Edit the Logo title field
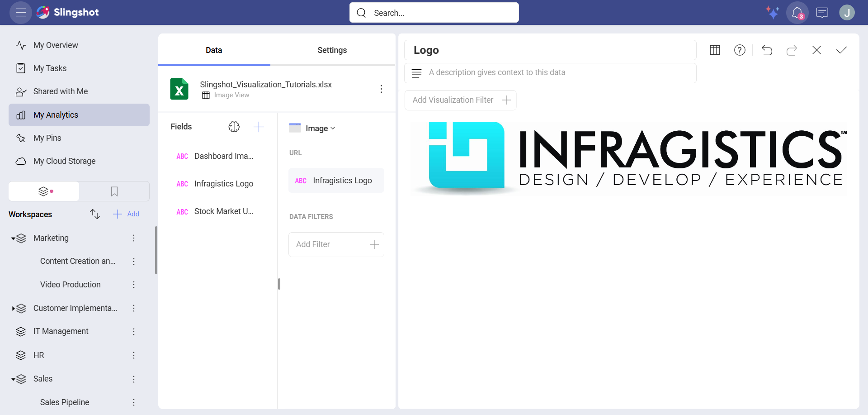 pyautogui.click(x=550, y=50)
